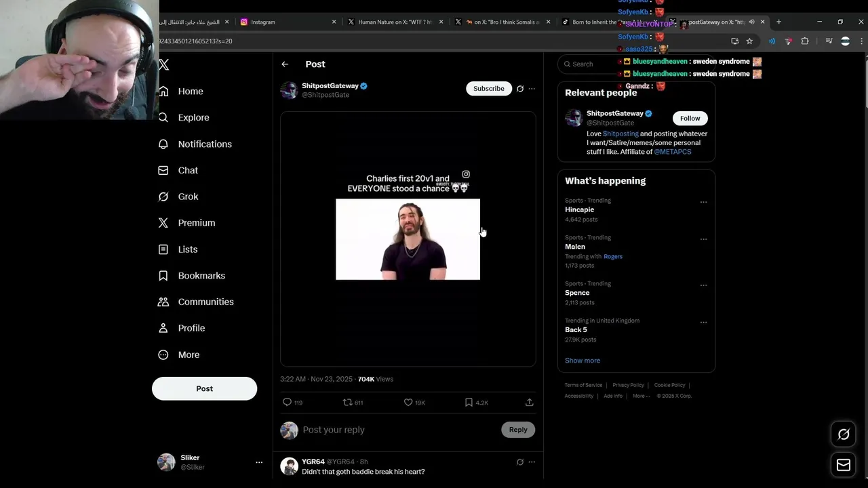Mute the playing tab speaker icon
The width and height of the screenshot is (868, 488).
(751, 22)
